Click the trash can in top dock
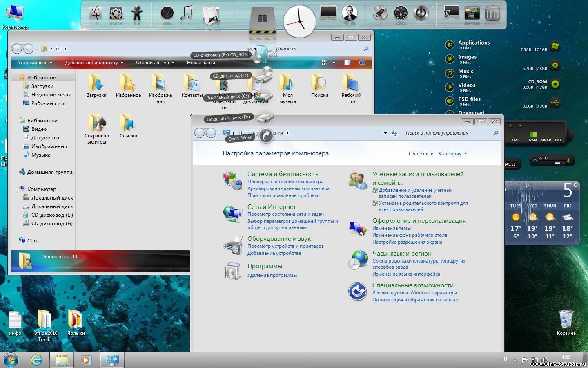The image size is (588, 368). (492, 13)
